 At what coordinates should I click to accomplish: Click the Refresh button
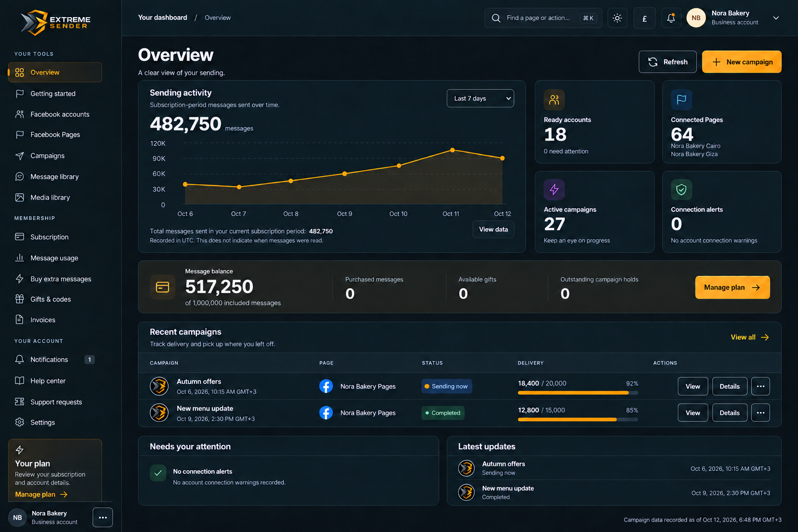tap(668, 62)
